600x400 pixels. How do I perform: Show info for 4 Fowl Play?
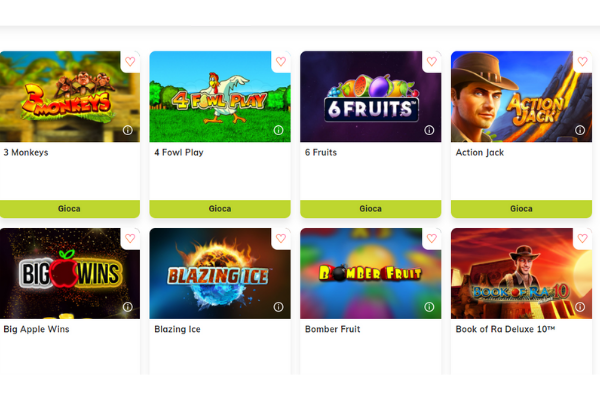279,130
